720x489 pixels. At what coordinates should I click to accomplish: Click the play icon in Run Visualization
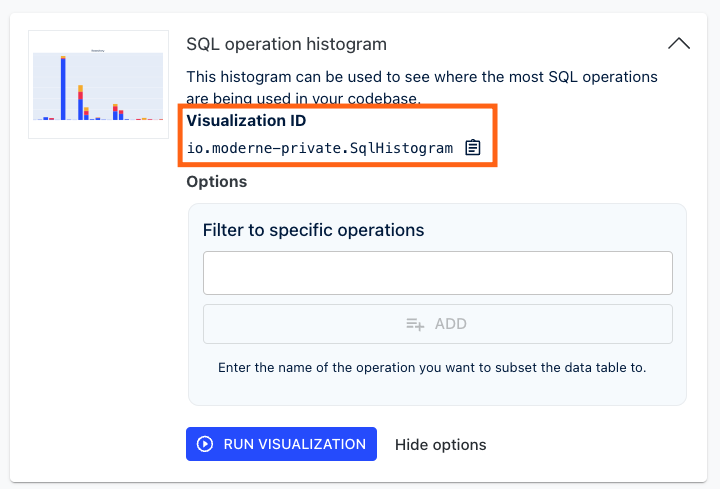pos(205,444)
